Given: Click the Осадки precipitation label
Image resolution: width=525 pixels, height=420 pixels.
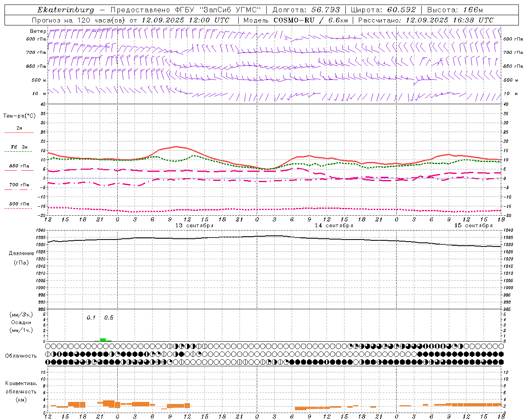Looking at the screenshot, I should [21, 322].
